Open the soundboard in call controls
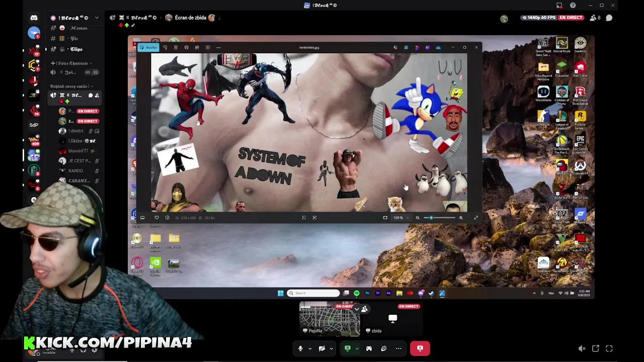Image resolution: width=644 pixels, height=362 pixels. click(384, 348)
